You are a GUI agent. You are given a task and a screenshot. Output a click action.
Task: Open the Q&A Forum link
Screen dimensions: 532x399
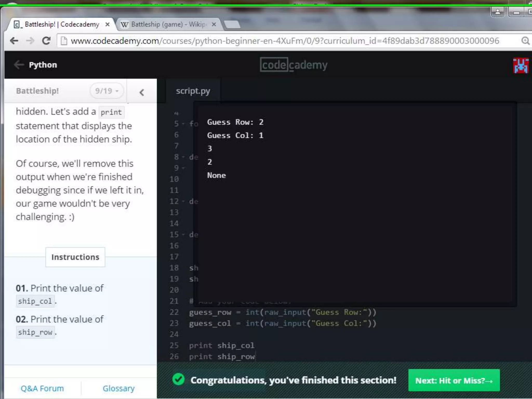tap(42, 388)
